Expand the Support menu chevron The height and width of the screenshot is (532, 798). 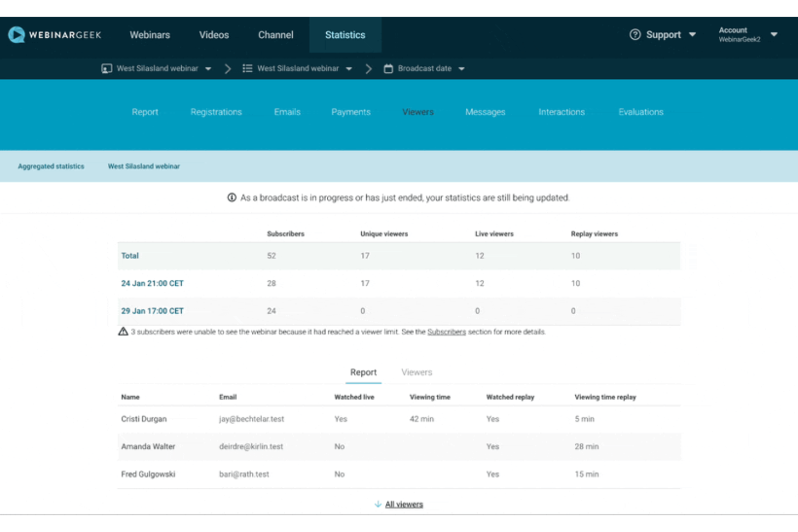692,34
